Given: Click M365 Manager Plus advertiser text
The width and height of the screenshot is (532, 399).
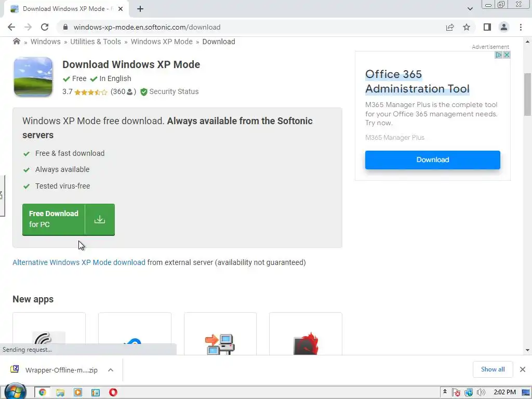Looking at the screenshot, I should [x=395, y=137].
